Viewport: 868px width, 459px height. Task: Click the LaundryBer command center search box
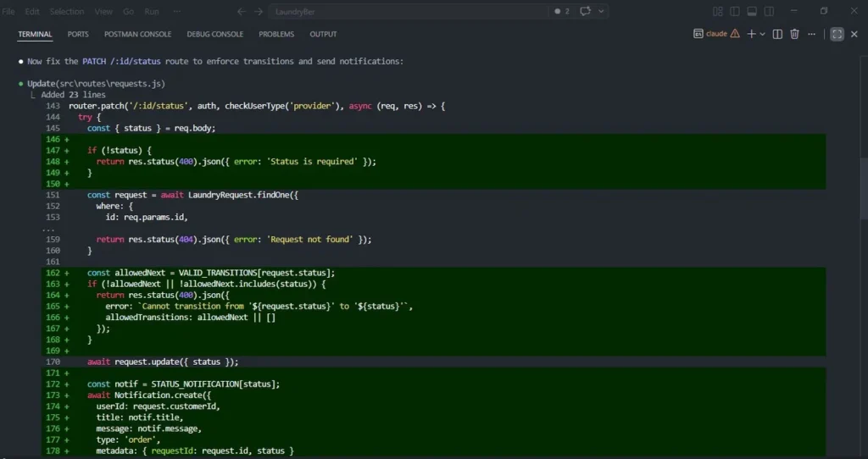[x=408, y=12]
